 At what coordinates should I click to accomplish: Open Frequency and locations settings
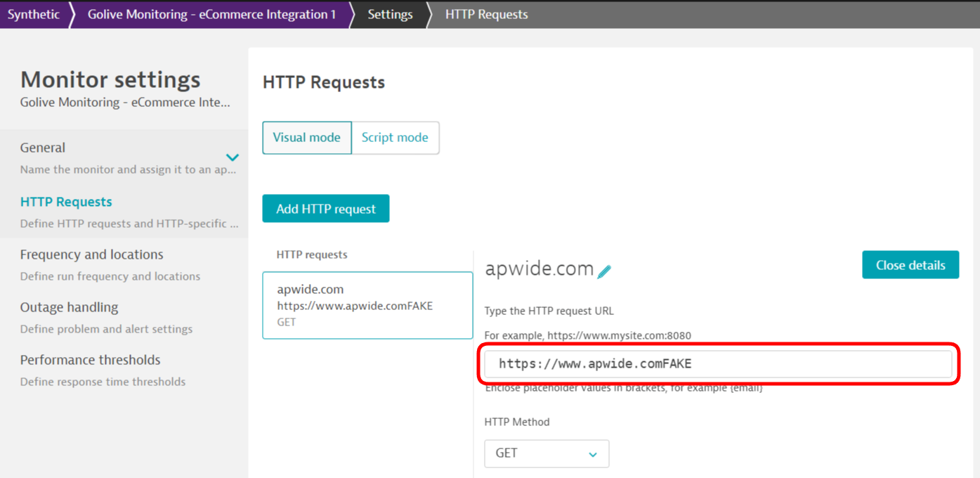91,254
